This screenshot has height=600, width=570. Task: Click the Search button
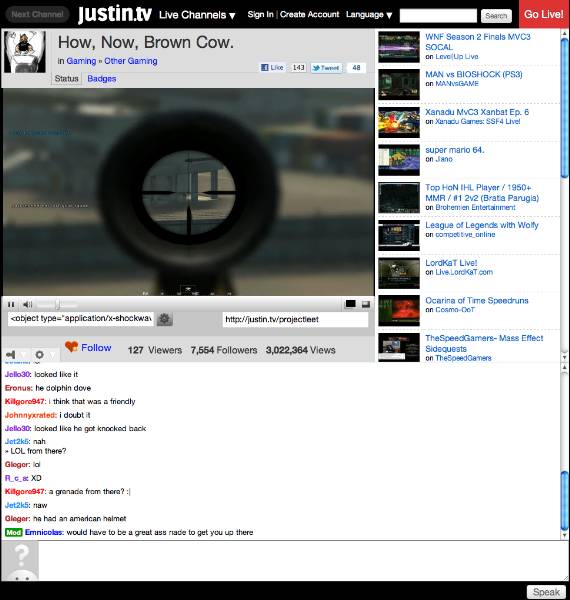[x=496, y=16]
